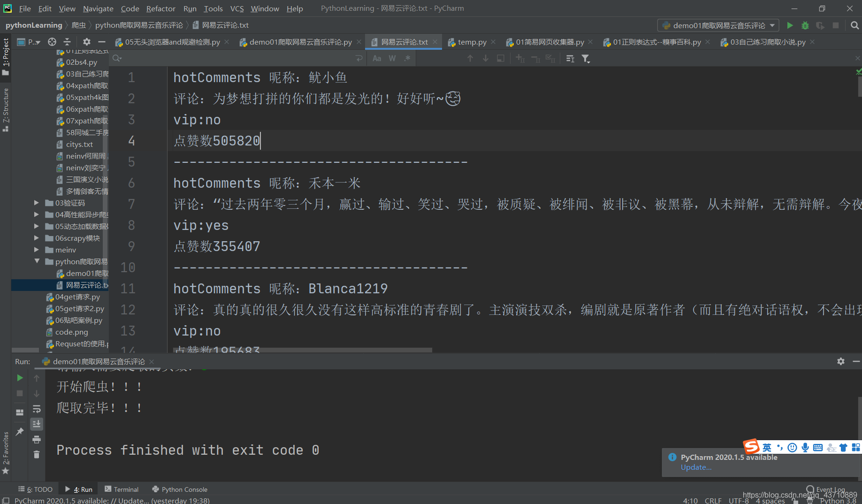862x504 pixels.
Task: Open the VCS menu
Action: click(237, 8)
